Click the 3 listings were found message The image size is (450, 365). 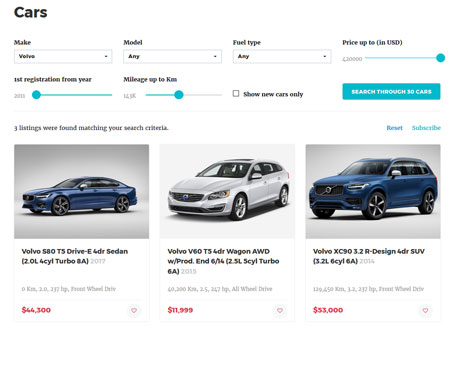click(x=91, y=128)
